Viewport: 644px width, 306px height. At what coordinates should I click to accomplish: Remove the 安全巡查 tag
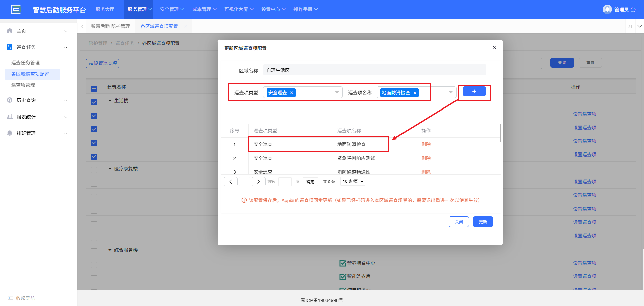point(291,93)
